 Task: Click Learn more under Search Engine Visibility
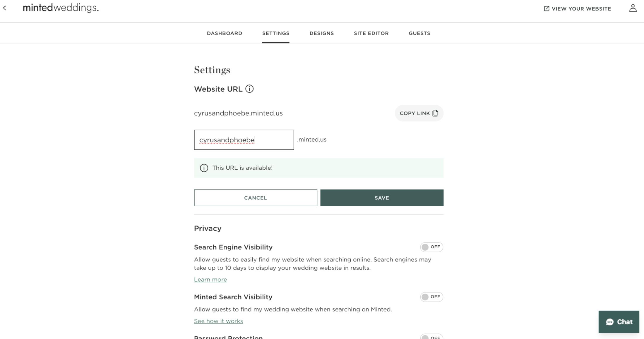pos(210,279)
